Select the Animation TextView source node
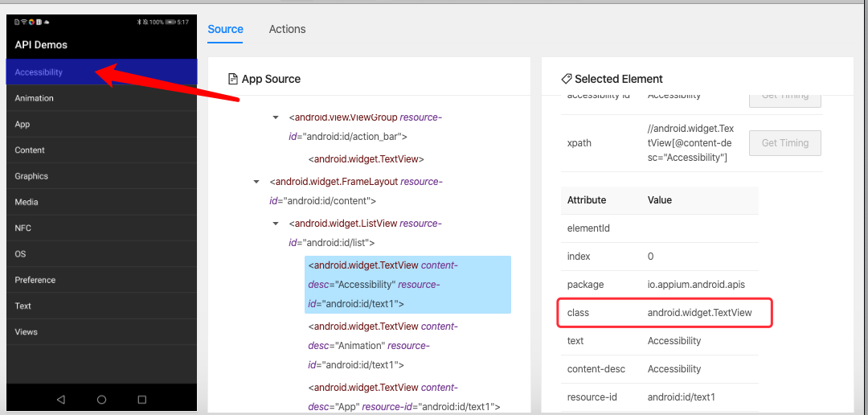 click(383, 346)
